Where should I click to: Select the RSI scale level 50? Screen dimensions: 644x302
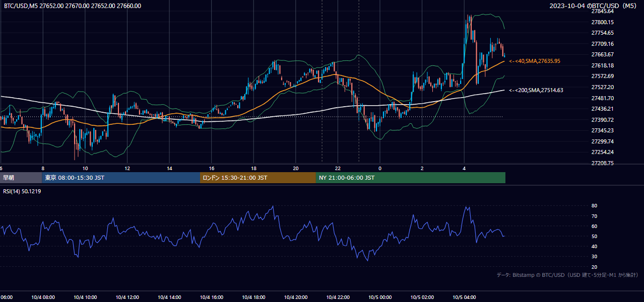[594, 236]
